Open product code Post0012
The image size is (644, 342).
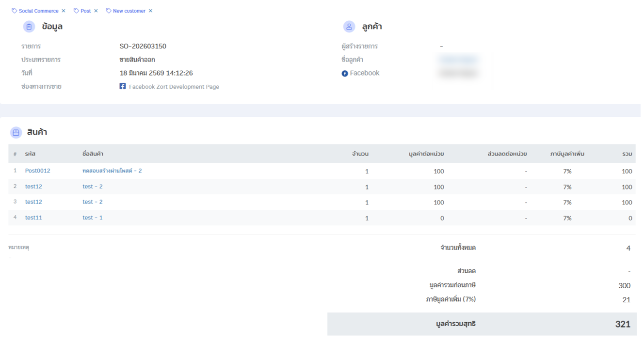click(x=37, y=171)
